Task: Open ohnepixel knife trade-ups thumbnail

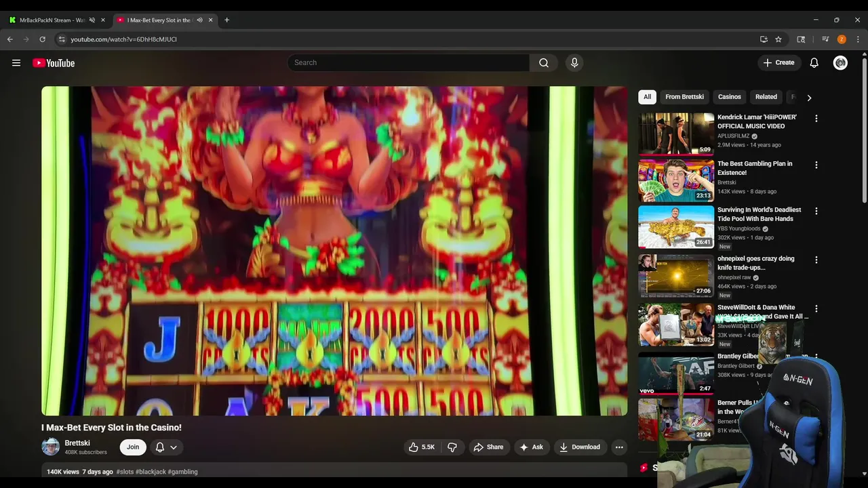Action: point(676,276)
